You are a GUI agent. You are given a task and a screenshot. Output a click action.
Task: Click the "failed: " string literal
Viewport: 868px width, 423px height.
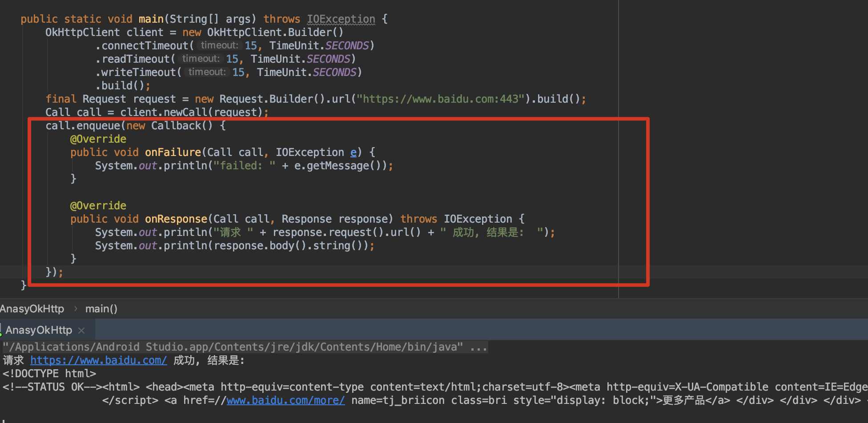(245, 166)
